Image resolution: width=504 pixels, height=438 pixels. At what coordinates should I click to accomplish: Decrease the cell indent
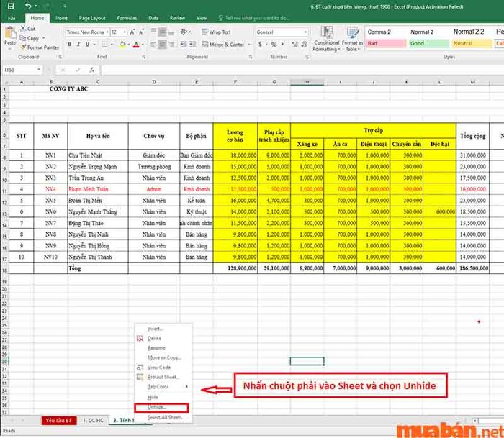click(184, 45)
